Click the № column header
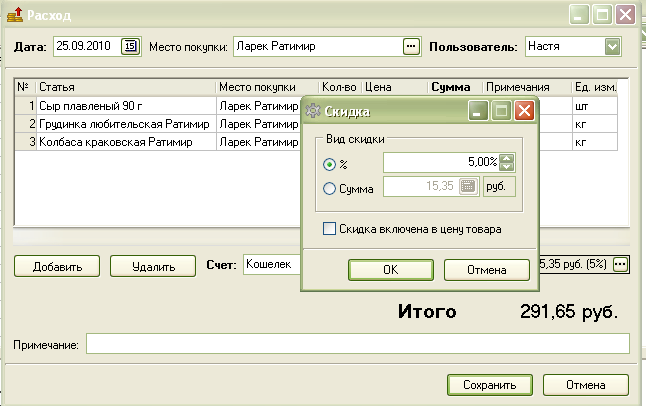The image size is (646, 406). click(x=26, y=87)
